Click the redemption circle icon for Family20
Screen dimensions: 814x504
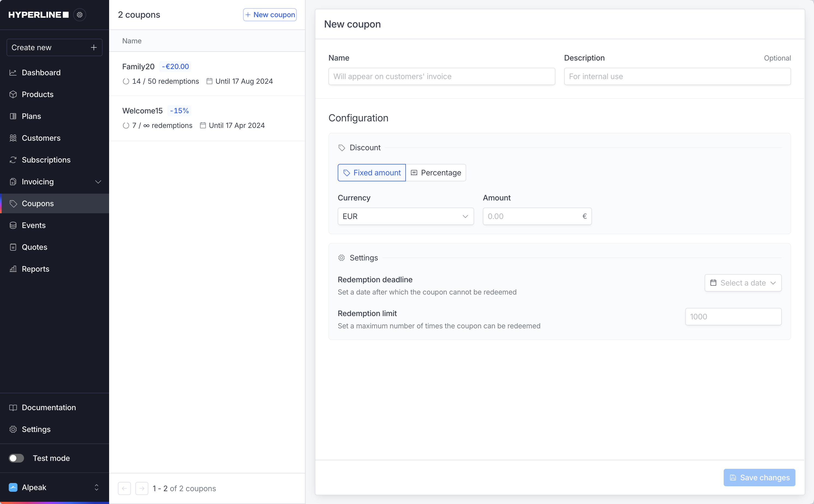click(x=126, y=81)
